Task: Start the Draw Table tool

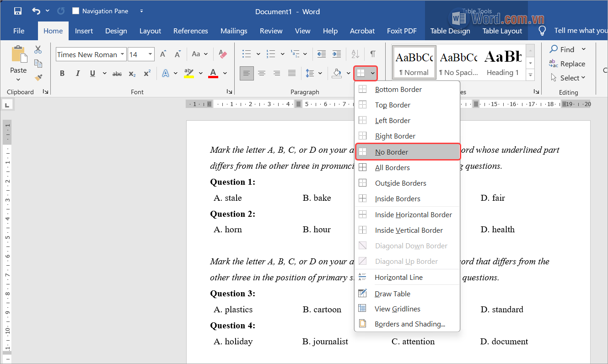Action: tap(408, 294)
